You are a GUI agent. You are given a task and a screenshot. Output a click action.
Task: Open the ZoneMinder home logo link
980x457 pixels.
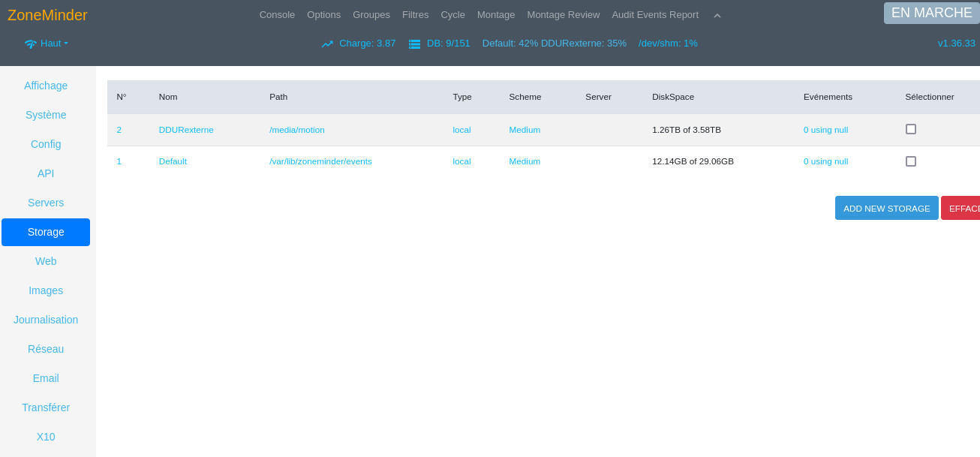[47, 15]
